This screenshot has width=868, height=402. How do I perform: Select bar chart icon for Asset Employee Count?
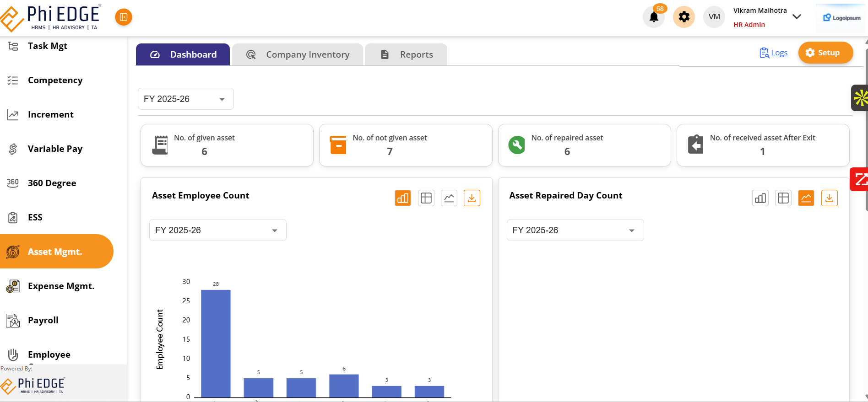(403, 198)
